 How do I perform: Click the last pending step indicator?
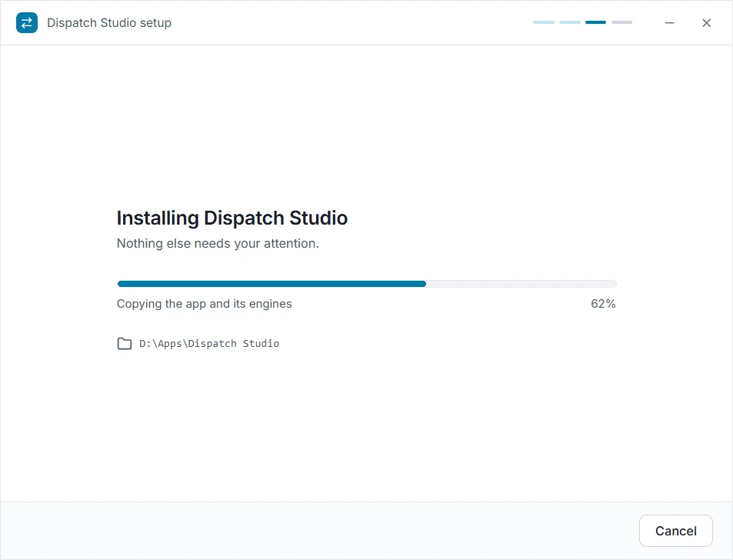coord(621,22)
